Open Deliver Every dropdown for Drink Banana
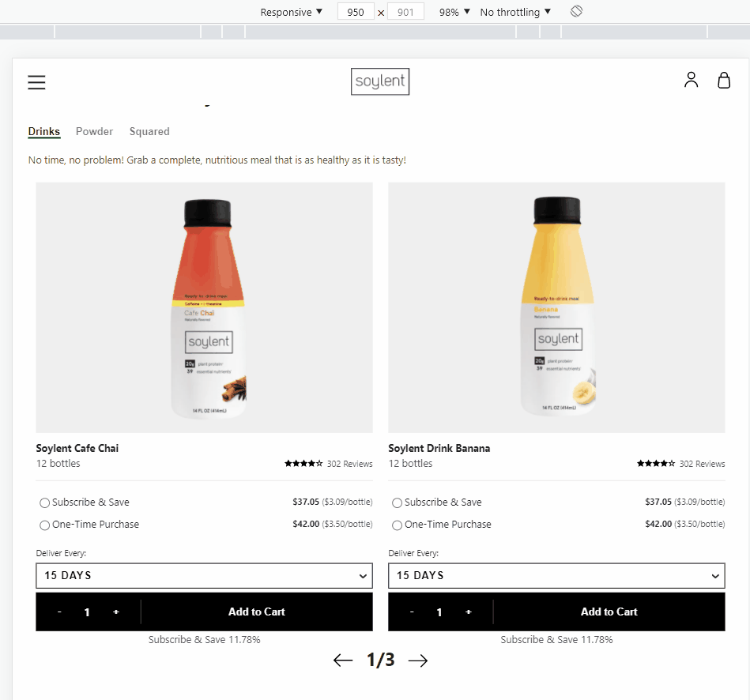This screenshot has height=700, width=750. [x=556, y=575]
